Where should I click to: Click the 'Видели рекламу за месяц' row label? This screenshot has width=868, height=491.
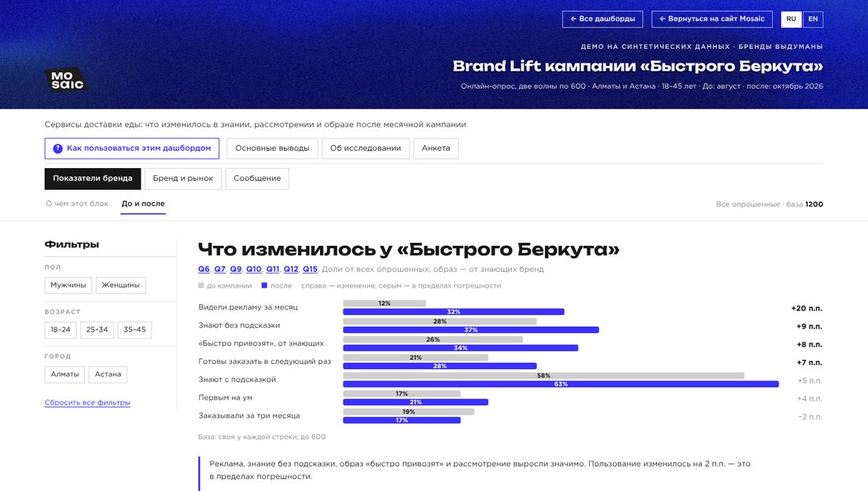pyautogui.click(x=248, y=307)
